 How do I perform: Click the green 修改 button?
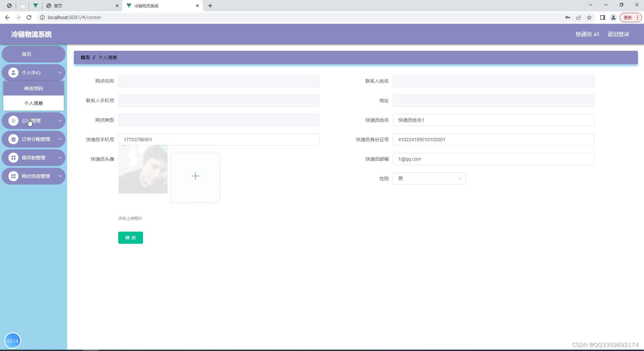click(131, 238)
